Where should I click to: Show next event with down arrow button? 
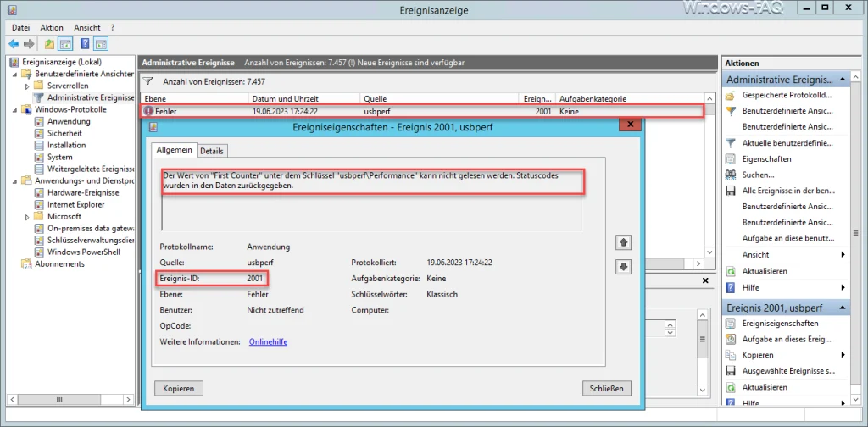623,267
